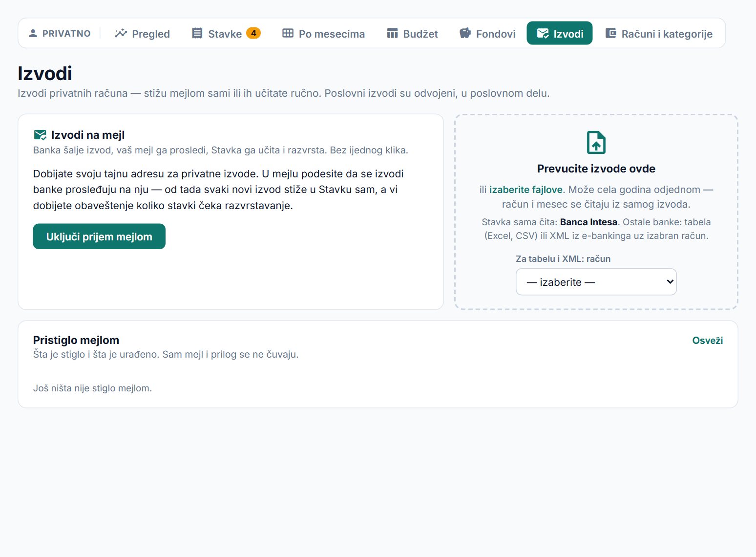756x557 pixels.
Task: Click the Banca Intesa bank name
Action: pyautogui.click(x=588, y=222)
